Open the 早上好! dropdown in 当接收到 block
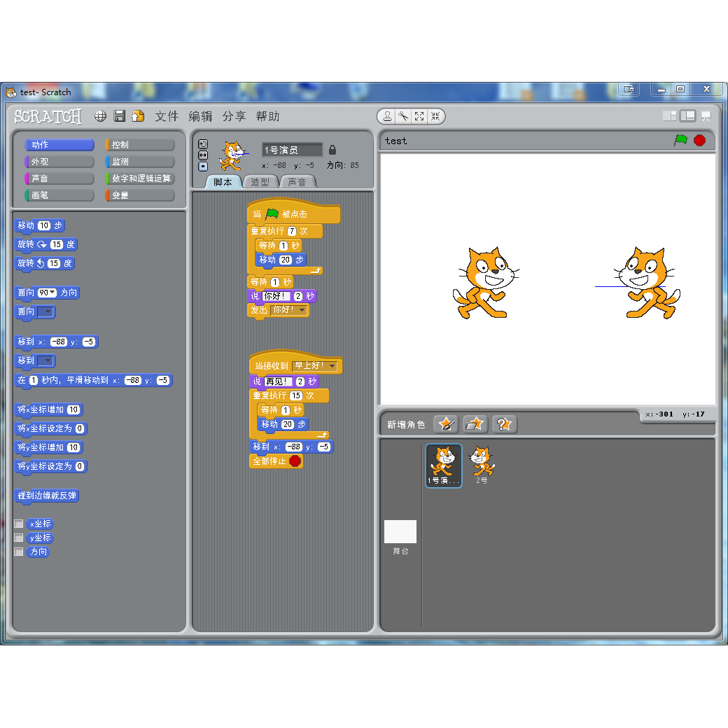This screenshot has height=728, width=728. [331, 366]
